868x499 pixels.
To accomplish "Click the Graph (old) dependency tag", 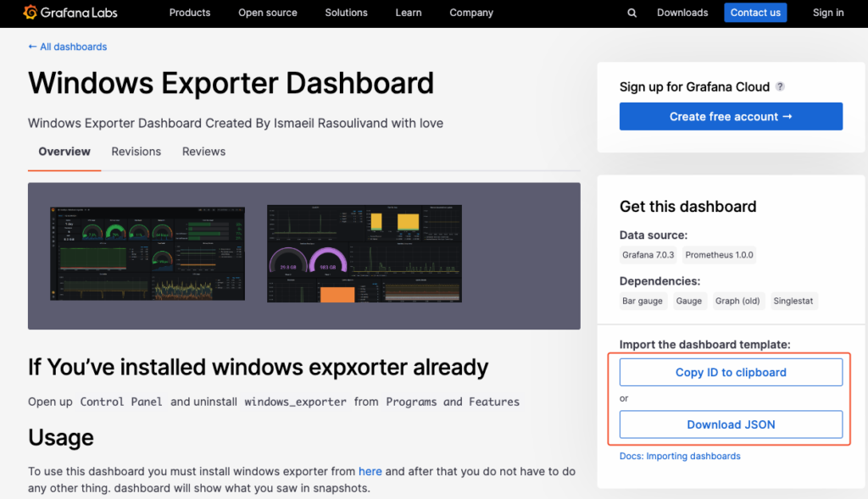I will 737,301.
